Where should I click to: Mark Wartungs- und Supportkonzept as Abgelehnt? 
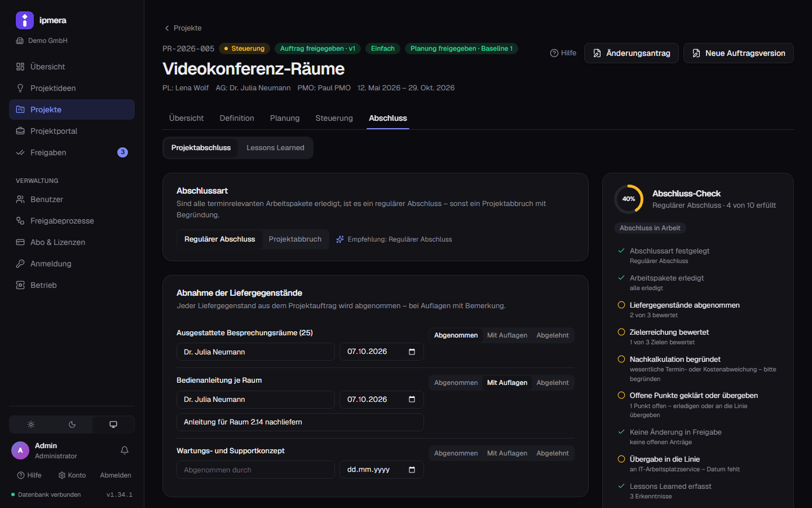point(553,453)
